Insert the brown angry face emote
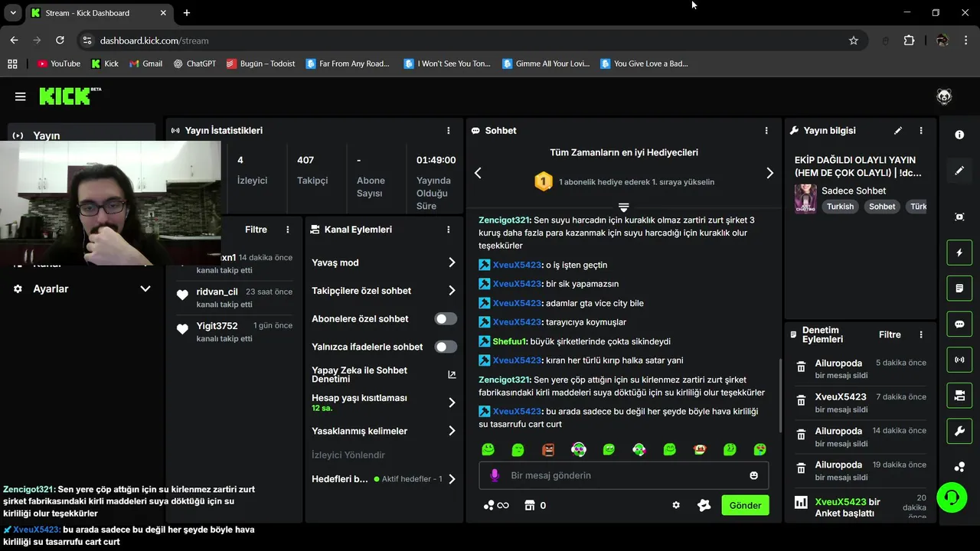980x551 pixels. [x=548, y=449]
